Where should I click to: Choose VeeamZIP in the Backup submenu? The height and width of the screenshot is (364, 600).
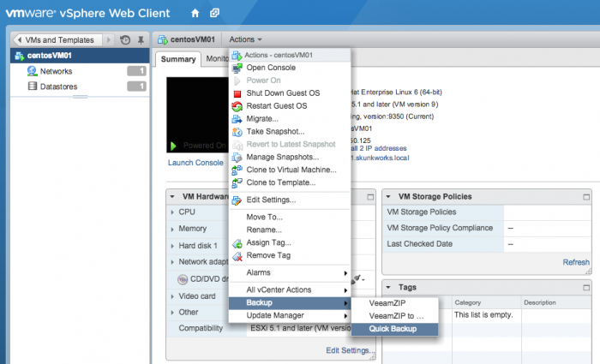tap(394, 303)
